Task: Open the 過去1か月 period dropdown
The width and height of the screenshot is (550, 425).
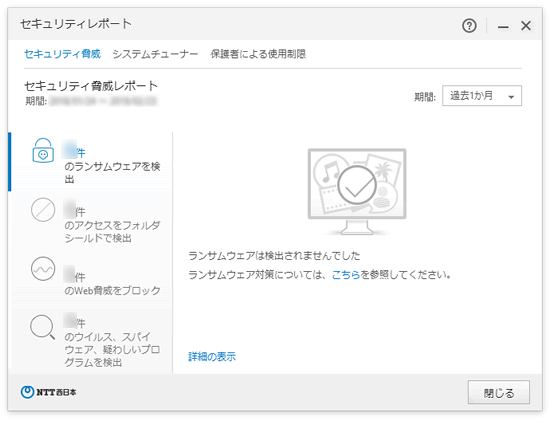Action: (482, 96)
